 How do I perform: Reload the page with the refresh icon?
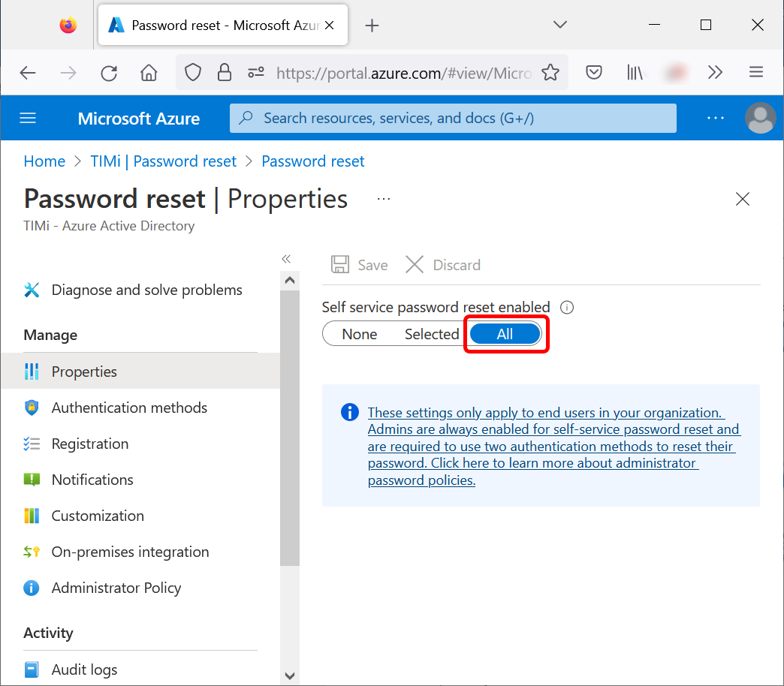108,73
